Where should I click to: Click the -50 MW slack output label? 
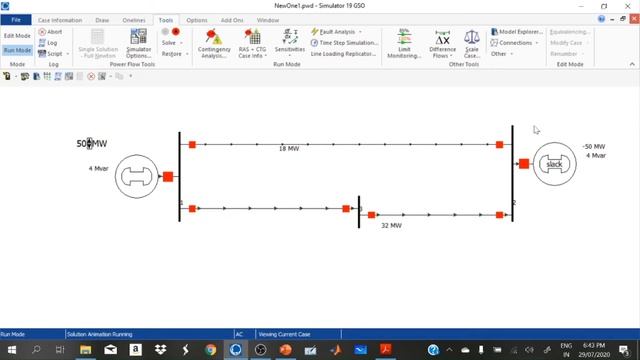[594, 147]
